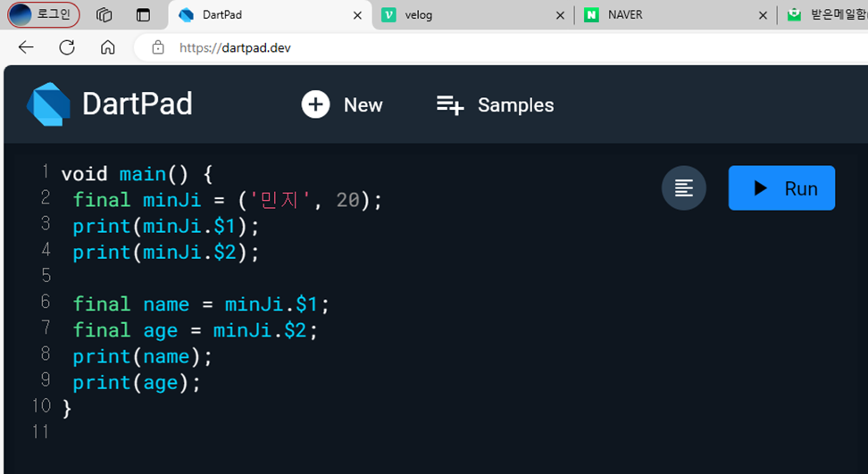The width and height of the screenshot is (868, 474).
Task: Go to the browser home page
Action: tap(107, 47)
